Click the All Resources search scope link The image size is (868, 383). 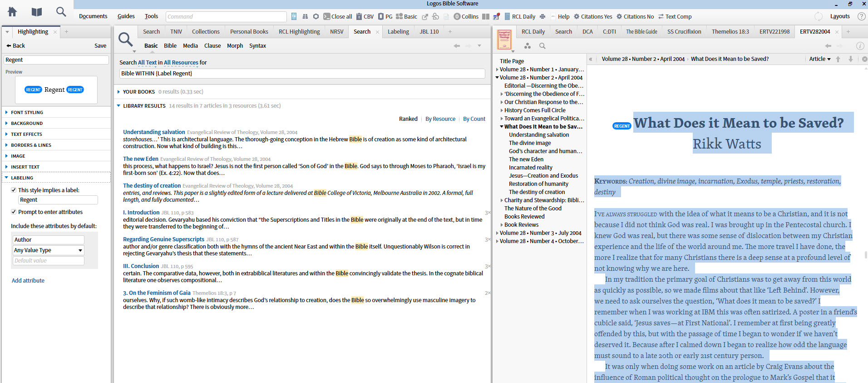(x=181, y=63)
